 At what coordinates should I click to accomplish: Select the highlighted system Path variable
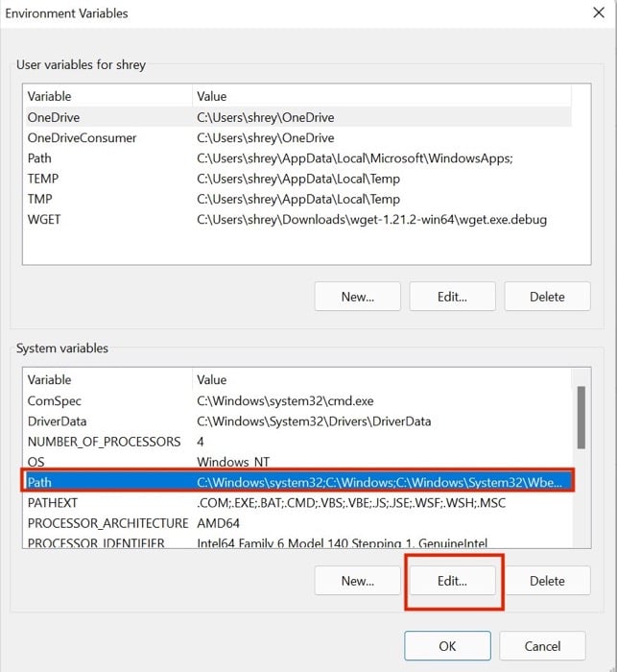[298, 482]
